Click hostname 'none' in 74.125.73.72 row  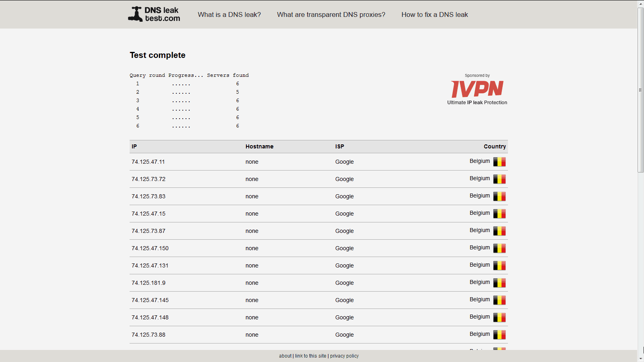point(252,179)
